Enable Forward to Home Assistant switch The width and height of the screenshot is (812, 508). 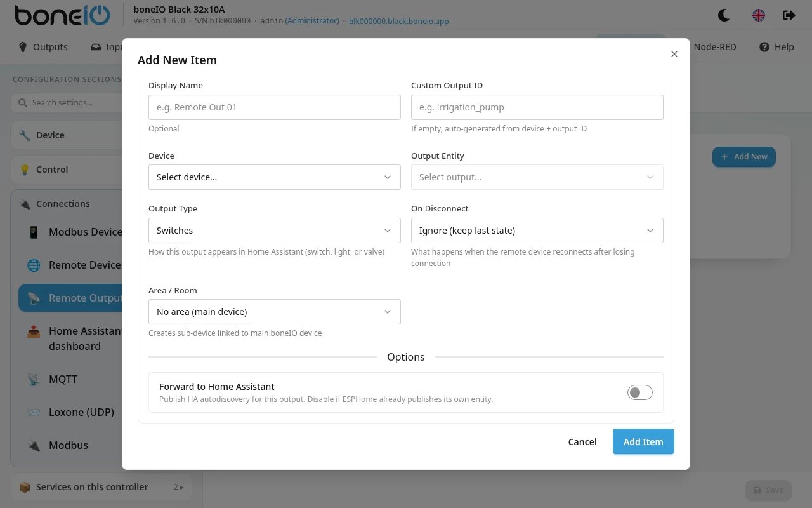[x=639, y=392]
